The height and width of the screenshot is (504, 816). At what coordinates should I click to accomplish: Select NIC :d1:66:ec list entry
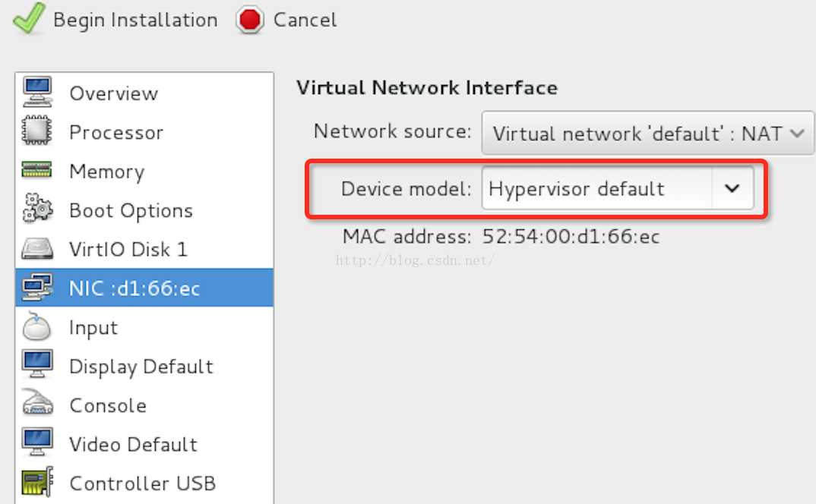pos(144,288)
